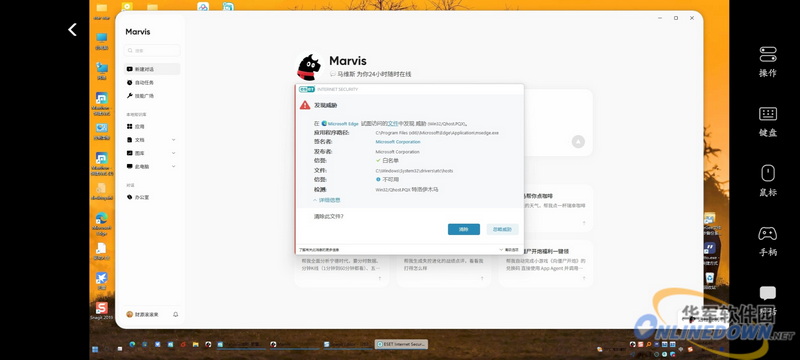Click the Marvis search field
Viewport: 800px width, 360px height.
point(152,50)
